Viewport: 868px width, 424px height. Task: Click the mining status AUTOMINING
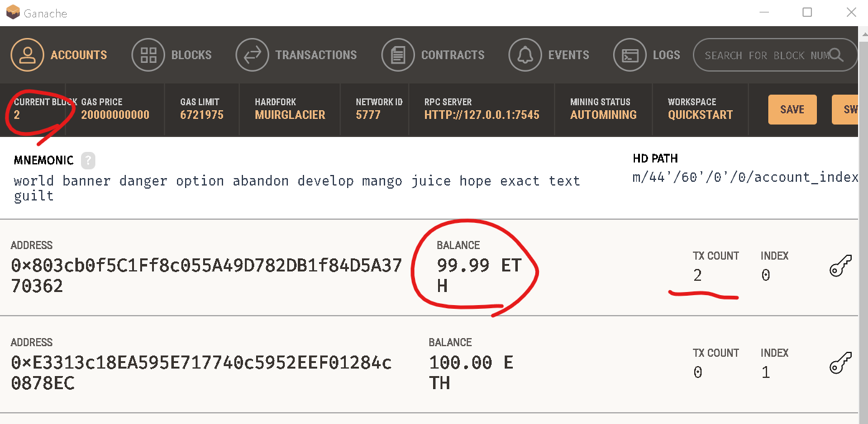(x=603, y=115)
